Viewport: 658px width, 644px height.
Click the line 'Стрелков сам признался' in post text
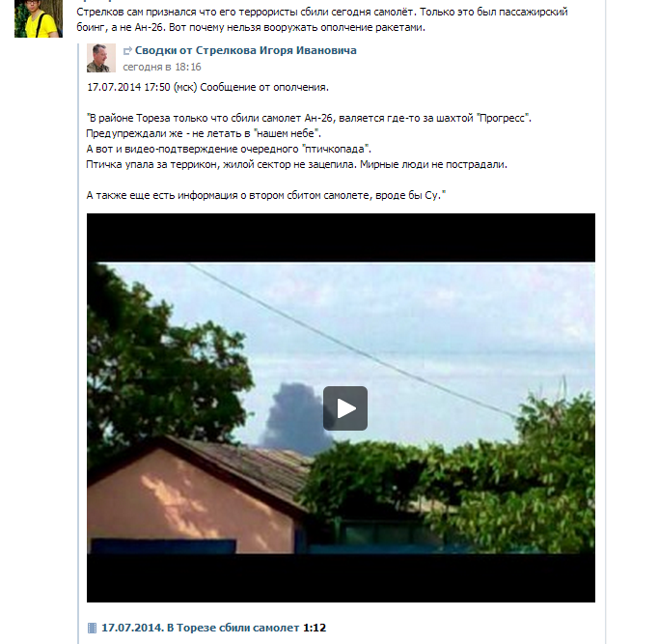[322, 12]
